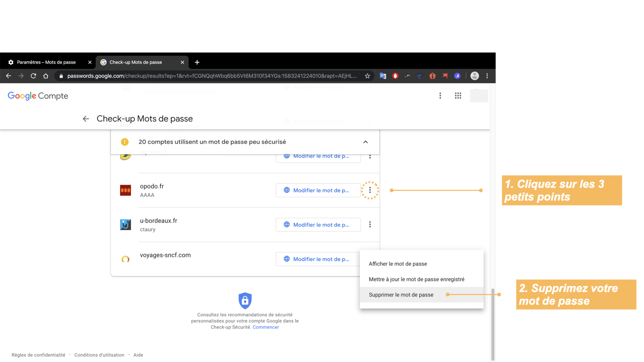Click the page vertical scrollbar
Viewport: 644px width, 362px height.
(493, 323)
